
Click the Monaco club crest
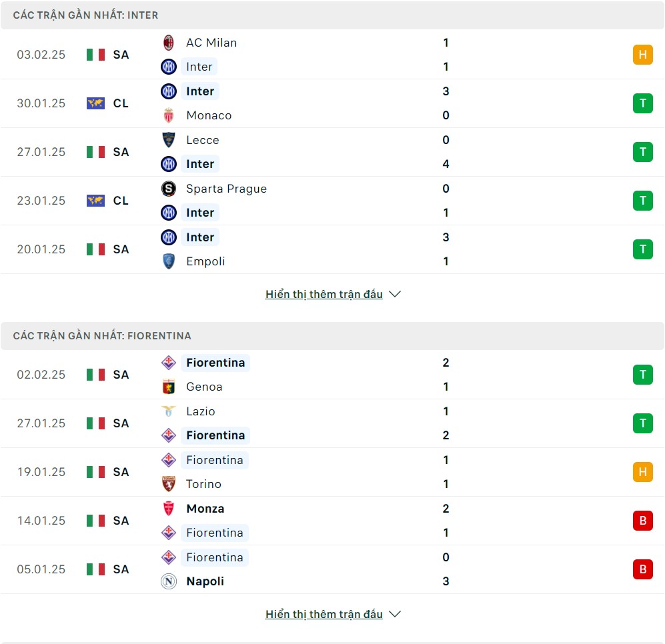(x=168, y=115)
